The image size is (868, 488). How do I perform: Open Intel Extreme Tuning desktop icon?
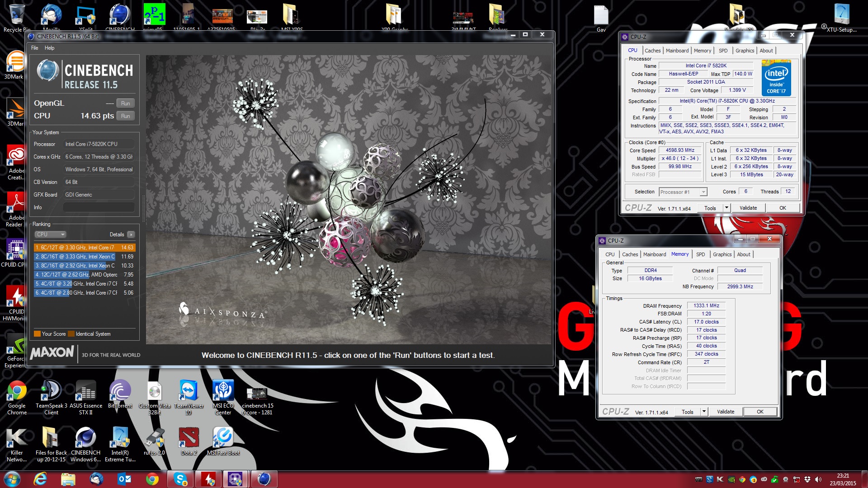click(x=120, y=445)
